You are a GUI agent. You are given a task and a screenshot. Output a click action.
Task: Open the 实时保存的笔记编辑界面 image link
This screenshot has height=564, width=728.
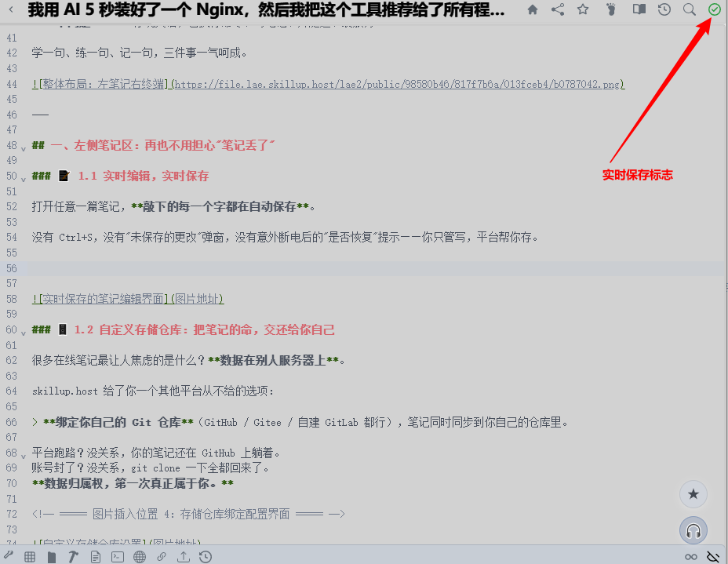128,299
